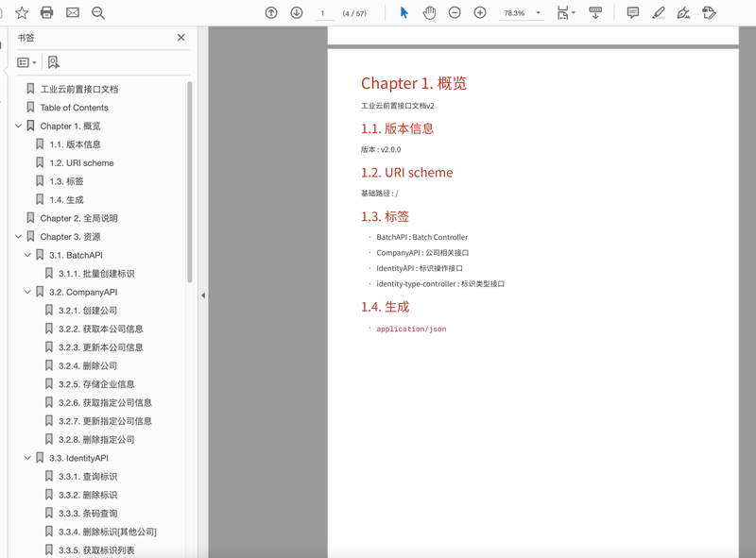
Task: Jump to bookmark 3.2.3. 更新本公司信息
Action: [101, 347]
